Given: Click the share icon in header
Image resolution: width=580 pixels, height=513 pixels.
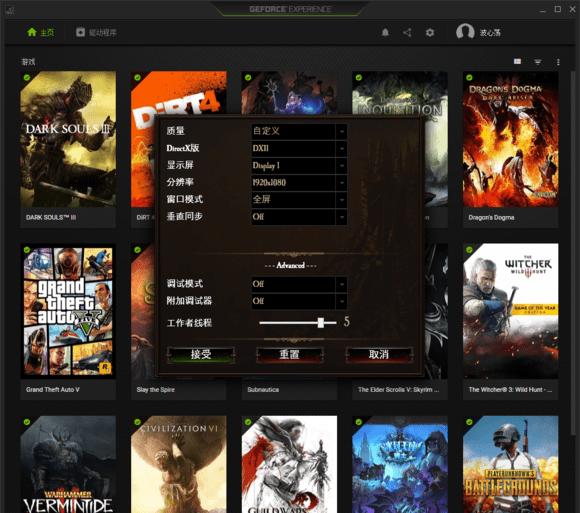Looking at the screenshot, I should 407,33.
